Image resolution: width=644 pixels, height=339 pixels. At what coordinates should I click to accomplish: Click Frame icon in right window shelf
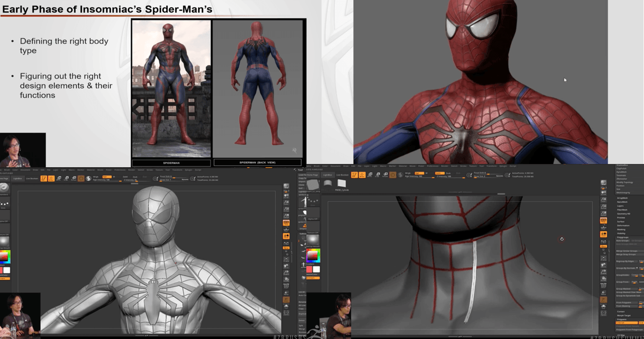point(604,259)
